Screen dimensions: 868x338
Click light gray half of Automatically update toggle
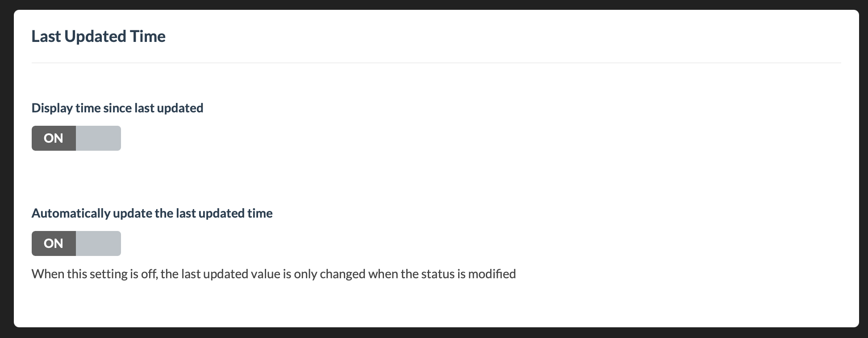pos(98,243)
